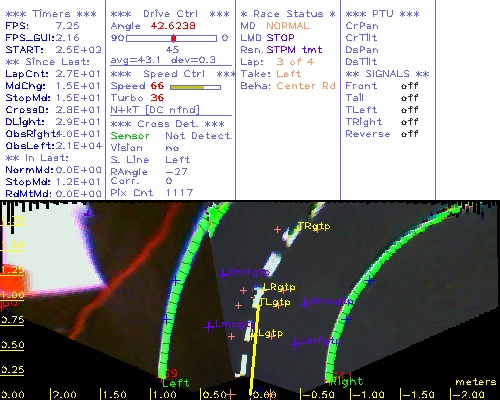Click the Reverse signal off state

(x=410, y=134)
